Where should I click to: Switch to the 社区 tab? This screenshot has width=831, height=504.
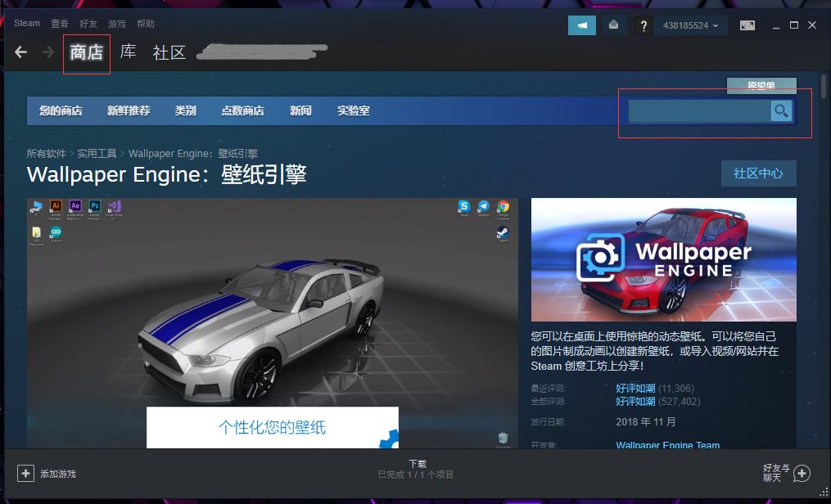(x=169, y=52)
